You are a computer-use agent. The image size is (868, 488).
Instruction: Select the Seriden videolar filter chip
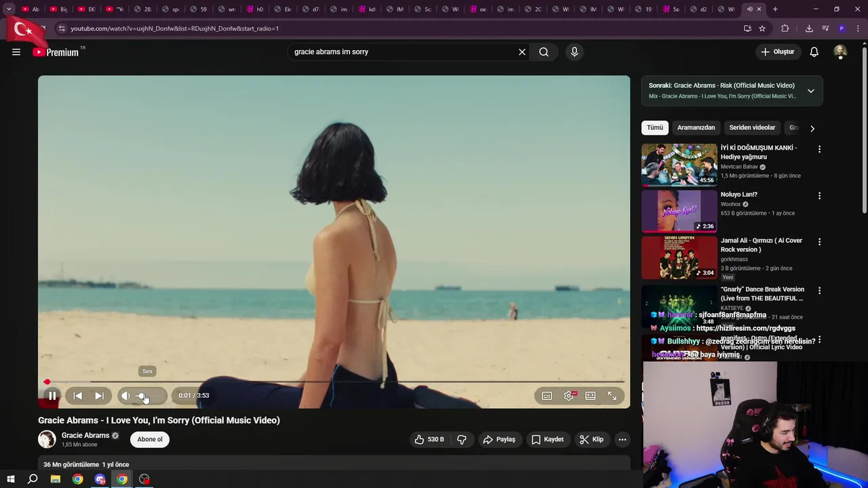coord(752,127)
